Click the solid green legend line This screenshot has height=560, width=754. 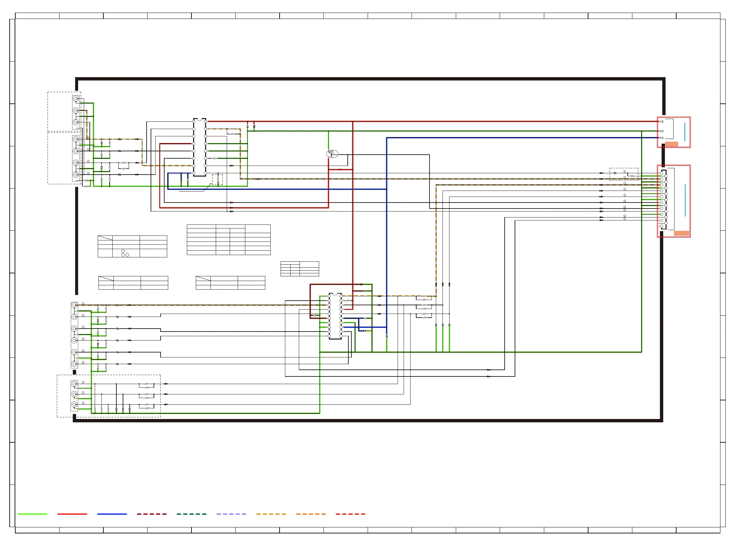(33, 514)
